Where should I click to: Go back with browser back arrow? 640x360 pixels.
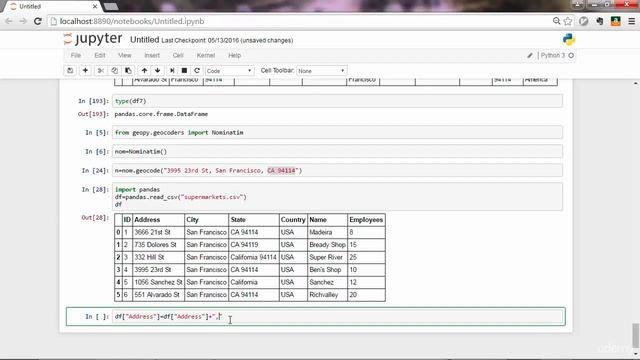pos(9,21)
